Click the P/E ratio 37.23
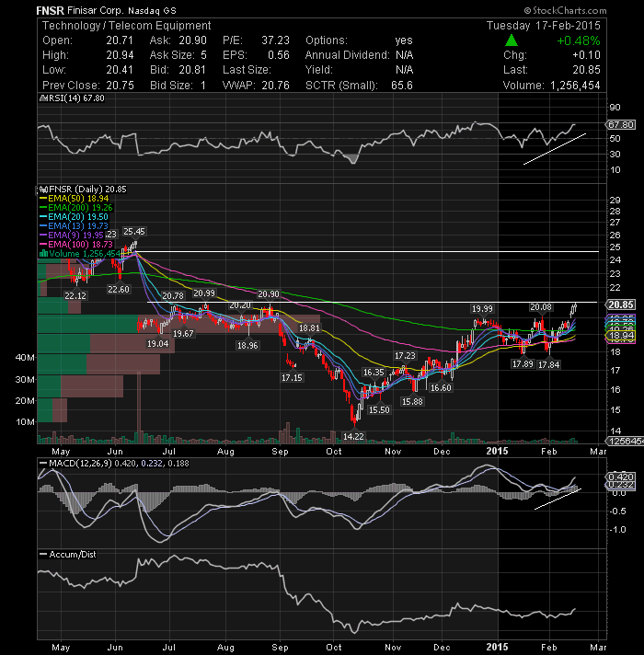Viewport: 644px width, 655px height. coord(275,40)
